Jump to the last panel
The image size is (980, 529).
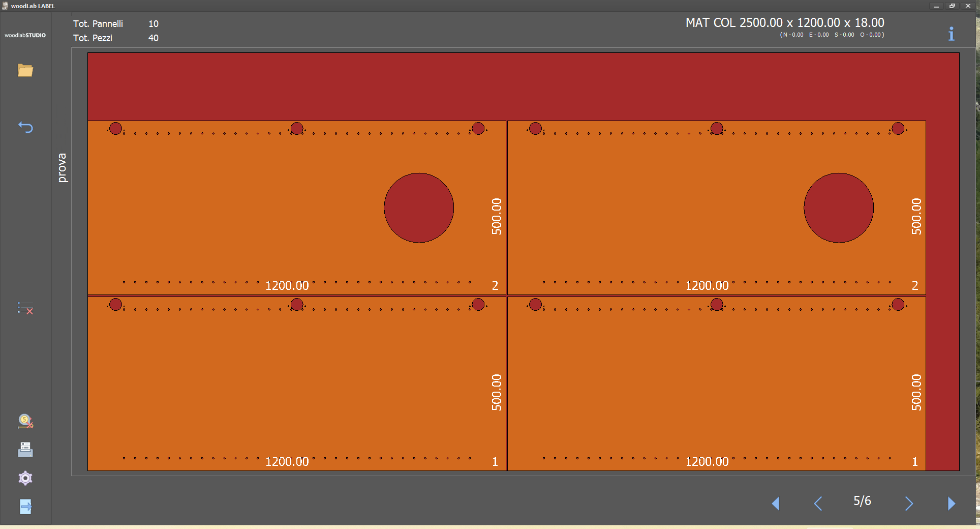(x=952, y=504)
